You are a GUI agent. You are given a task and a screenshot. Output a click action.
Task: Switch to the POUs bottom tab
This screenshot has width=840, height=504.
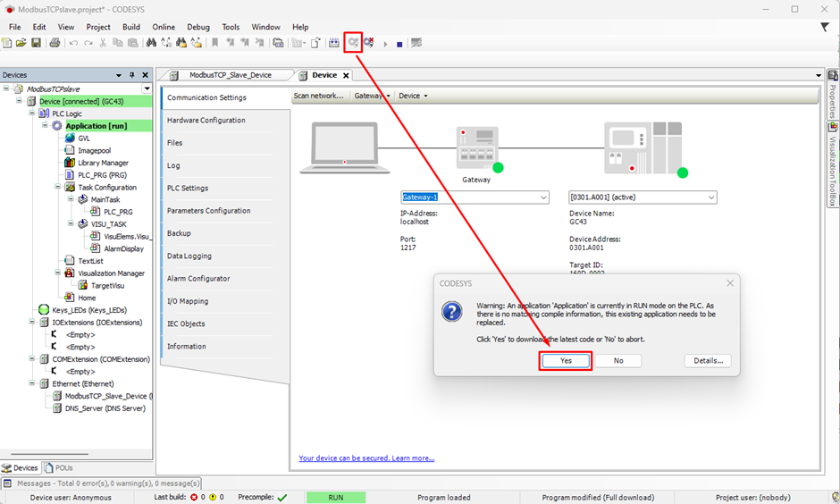(59, 467)
